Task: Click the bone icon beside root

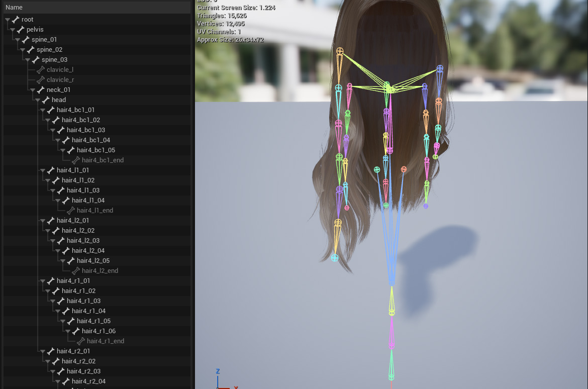Action: pos(16,20)
